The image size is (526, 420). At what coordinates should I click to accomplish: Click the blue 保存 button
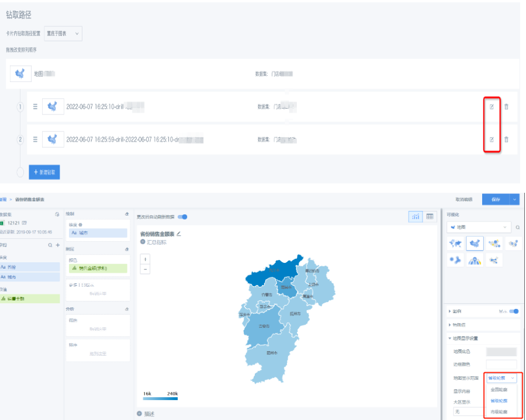tap(496, 199)
